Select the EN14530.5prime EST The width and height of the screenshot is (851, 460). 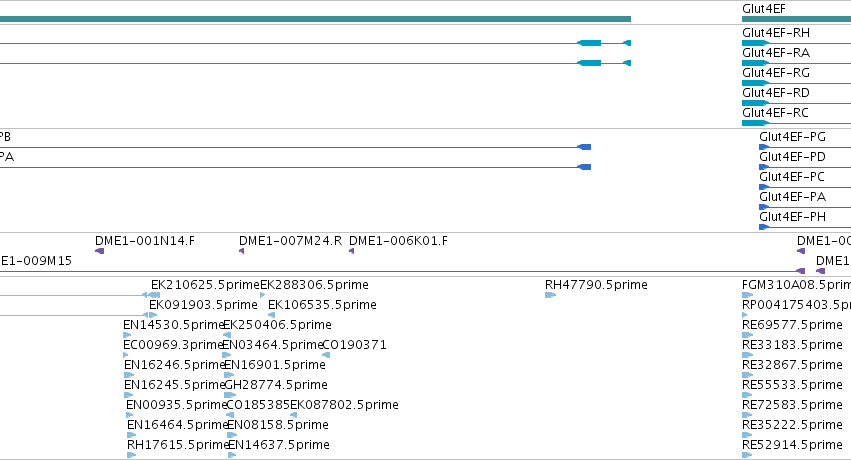click(x=174, y=325)
